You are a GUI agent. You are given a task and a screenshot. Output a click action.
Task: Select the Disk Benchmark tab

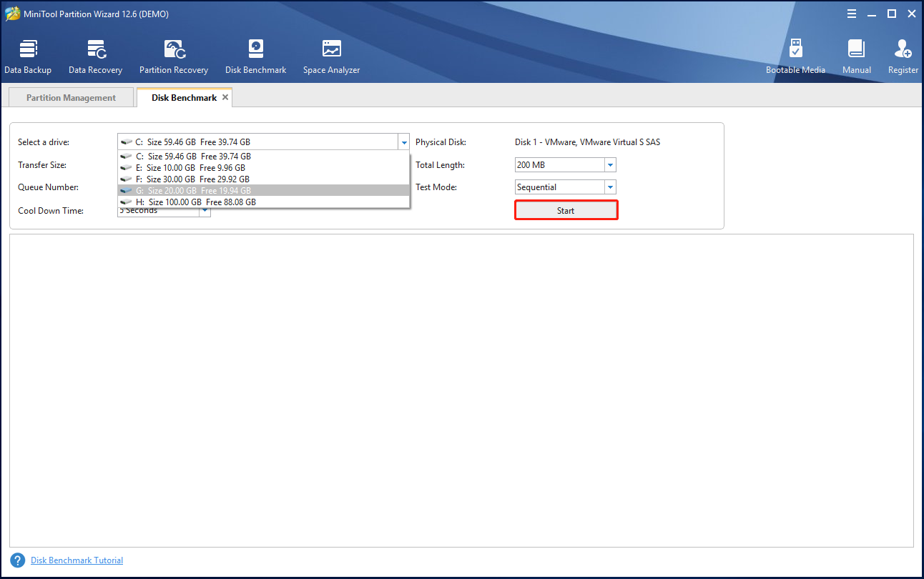[184, 98]
